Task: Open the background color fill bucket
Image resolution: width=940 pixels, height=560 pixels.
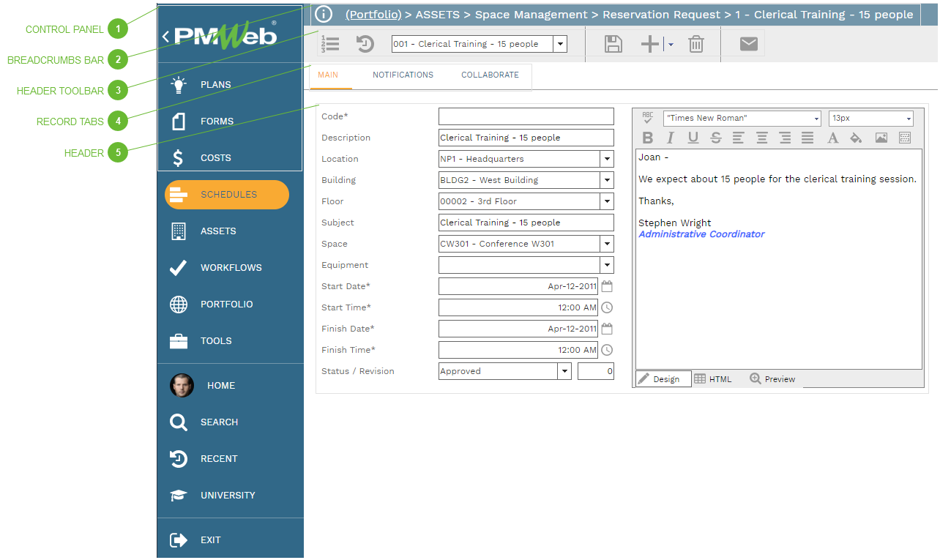Action: tap(854, 138)
